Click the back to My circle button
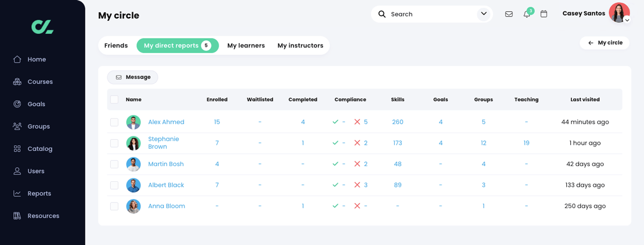 coord(605,43)
